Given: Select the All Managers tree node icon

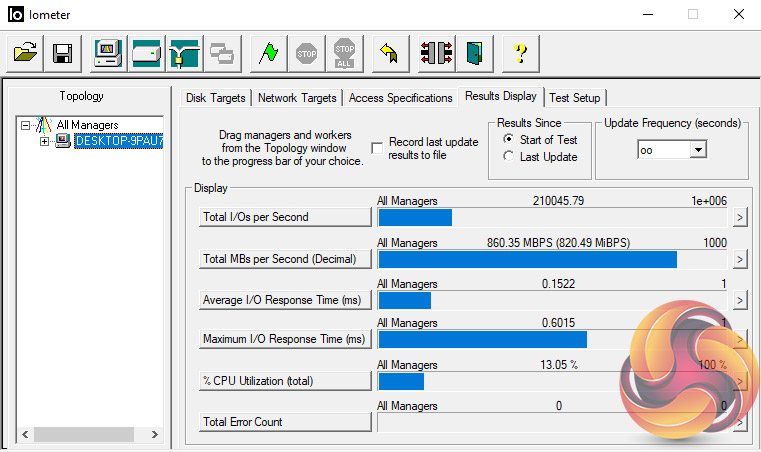Looking at the screenshot, I should pos(44,125).
